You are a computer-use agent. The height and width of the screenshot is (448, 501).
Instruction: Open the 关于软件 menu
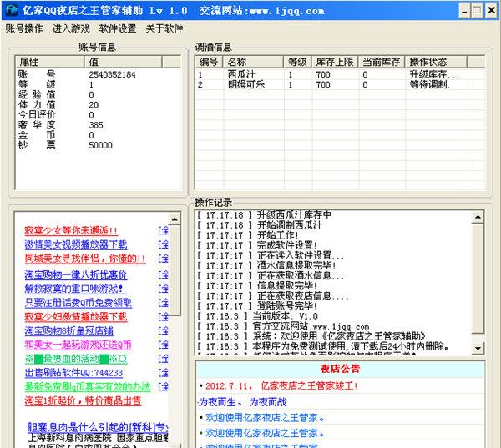pos(164,28)
